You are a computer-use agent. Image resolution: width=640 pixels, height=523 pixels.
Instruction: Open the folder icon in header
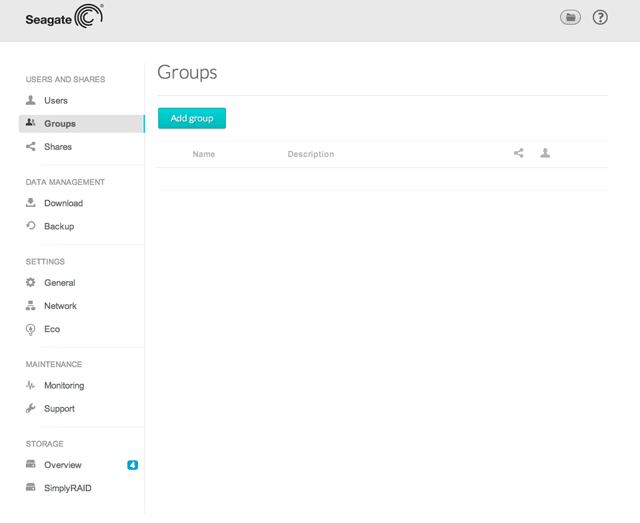pos(570,17)
